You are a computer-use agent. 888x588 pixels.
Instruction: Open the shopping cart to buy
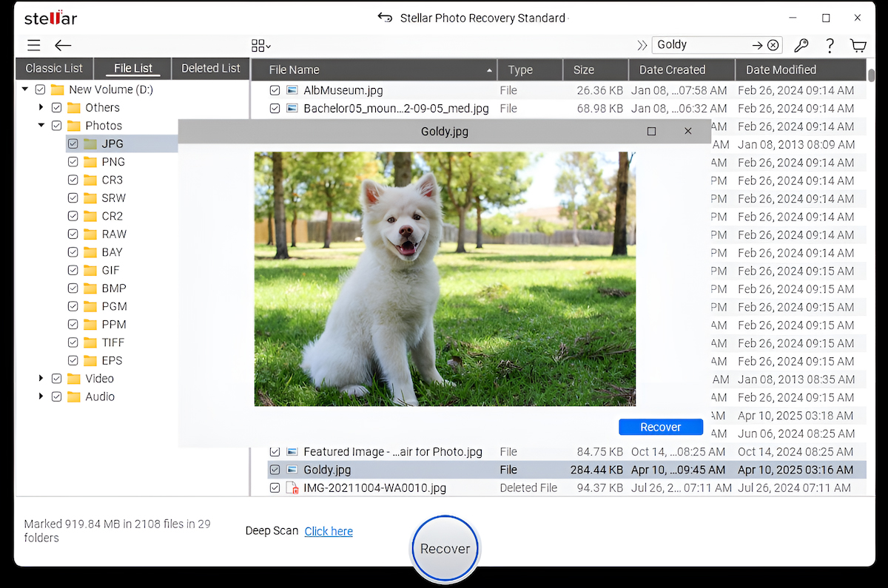point(858,45)
